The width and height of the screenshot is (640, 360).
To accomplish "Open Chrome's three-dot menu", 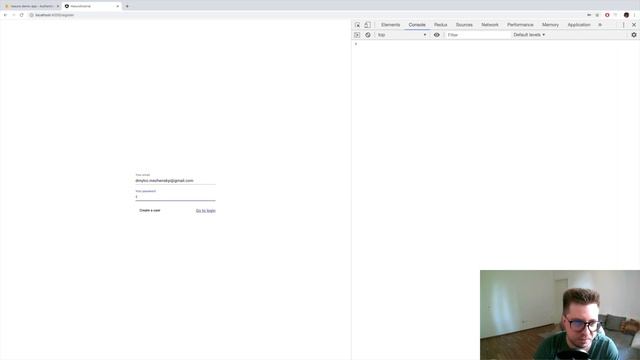I will click(x=635, y=15).
